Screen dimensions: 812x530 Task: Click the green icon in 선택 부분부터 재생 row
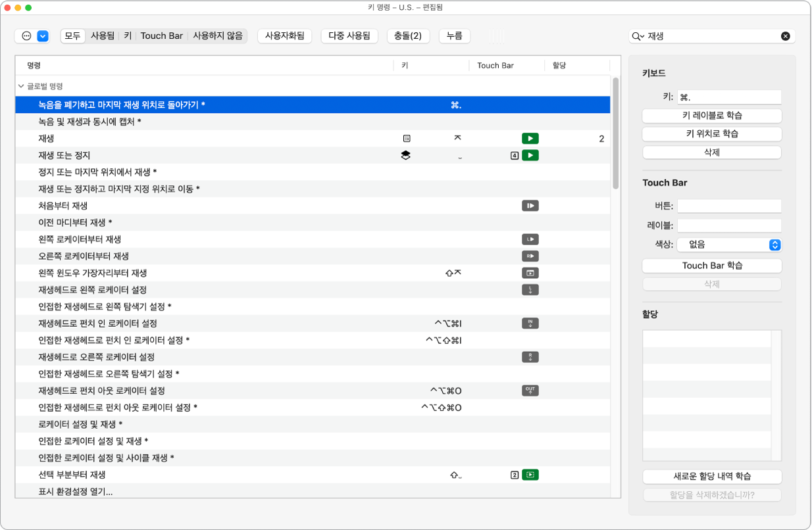pos(530,475)
